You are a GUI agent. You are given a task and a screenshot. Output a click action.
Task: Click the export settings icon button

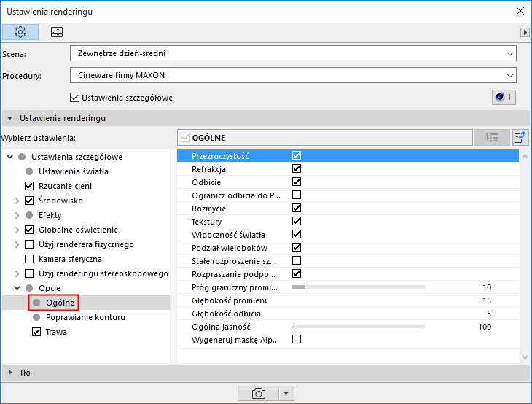(520, 138)
